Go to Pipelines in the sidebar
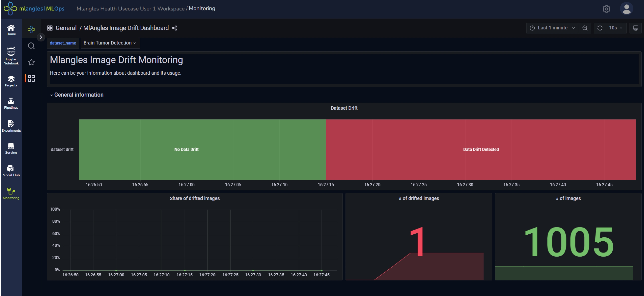Image resolution: width=644 pixels, height=296 pixels. pos(11,103)
